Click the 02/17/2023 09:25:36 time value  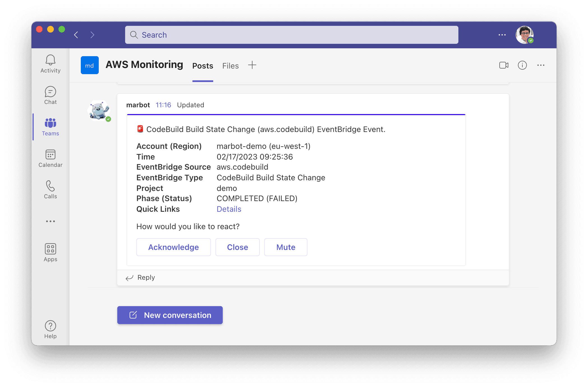coord(255,157)
